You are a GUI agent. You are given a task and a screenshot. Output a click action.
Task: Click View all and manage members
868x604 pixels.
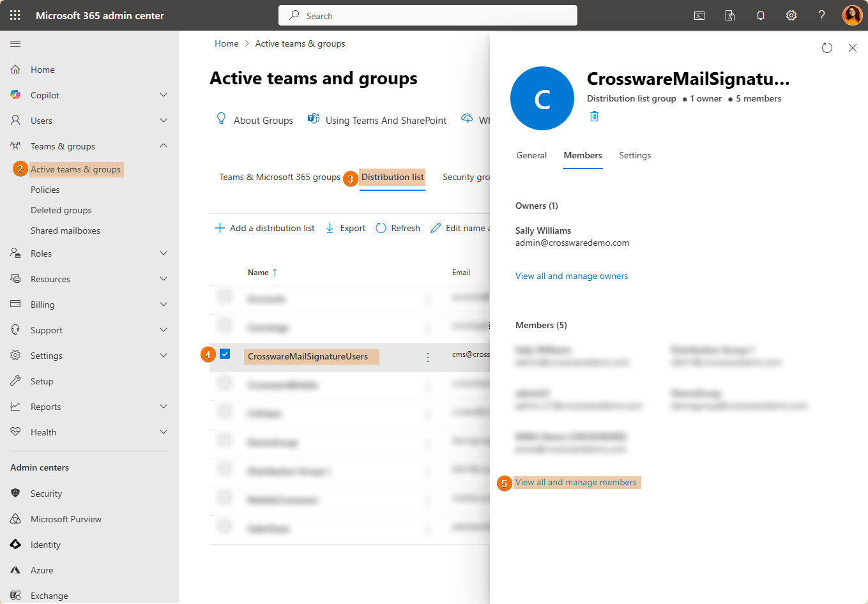(x=575, y=482)
